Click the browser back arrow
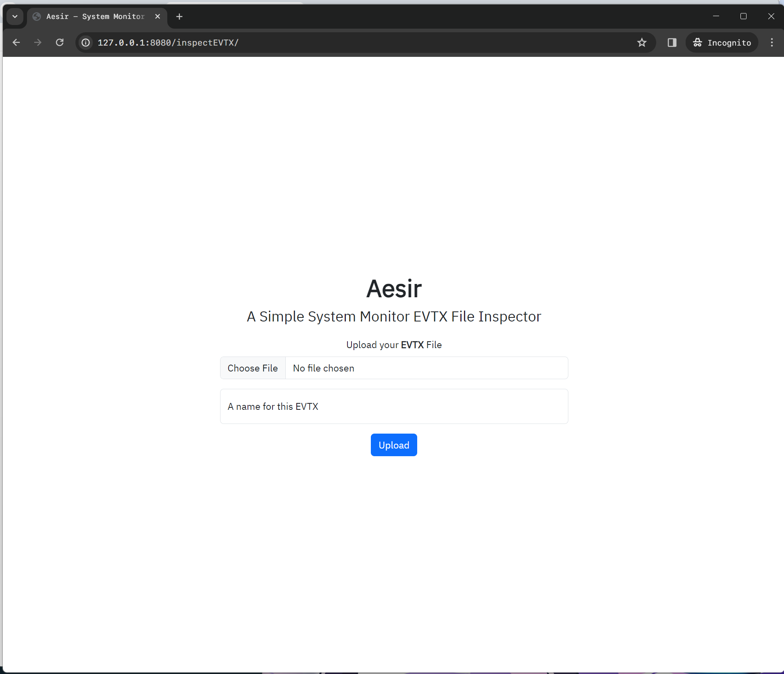The height and width of the screenshot is (674, 784). pyautogui.click(x=16, y=42)
